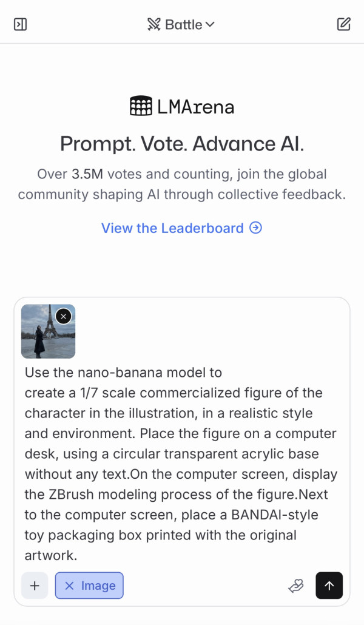Click the LMArena grid logo icon
The image size is (364, 625).
(x=141, y=106)
